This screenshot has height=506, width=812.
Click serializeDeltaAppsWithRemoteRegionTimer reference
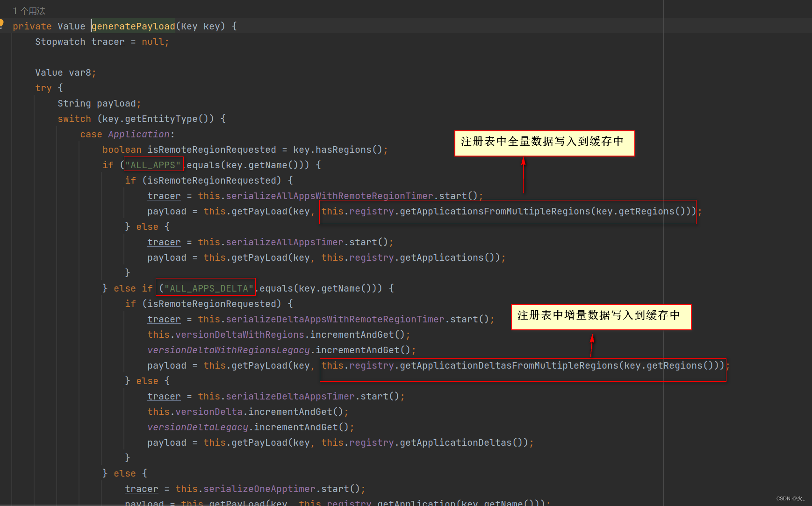tap(335, 319)
